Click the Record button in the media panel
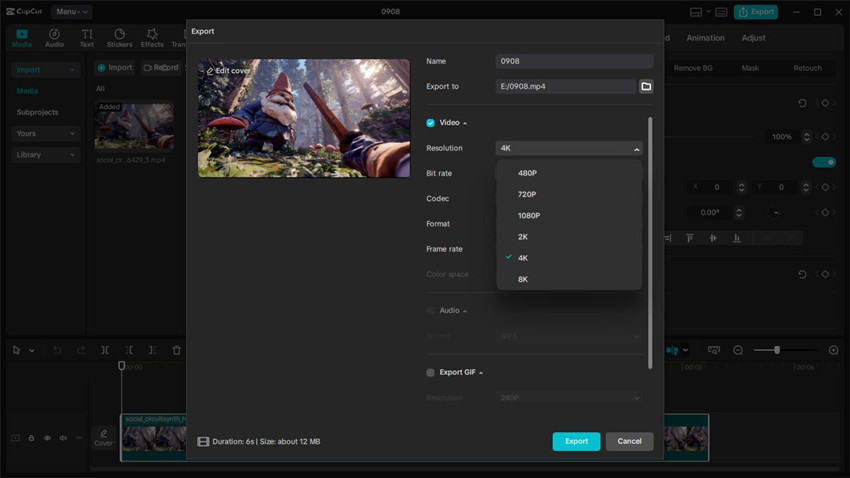The image size is (850, 478). (160, 68)
